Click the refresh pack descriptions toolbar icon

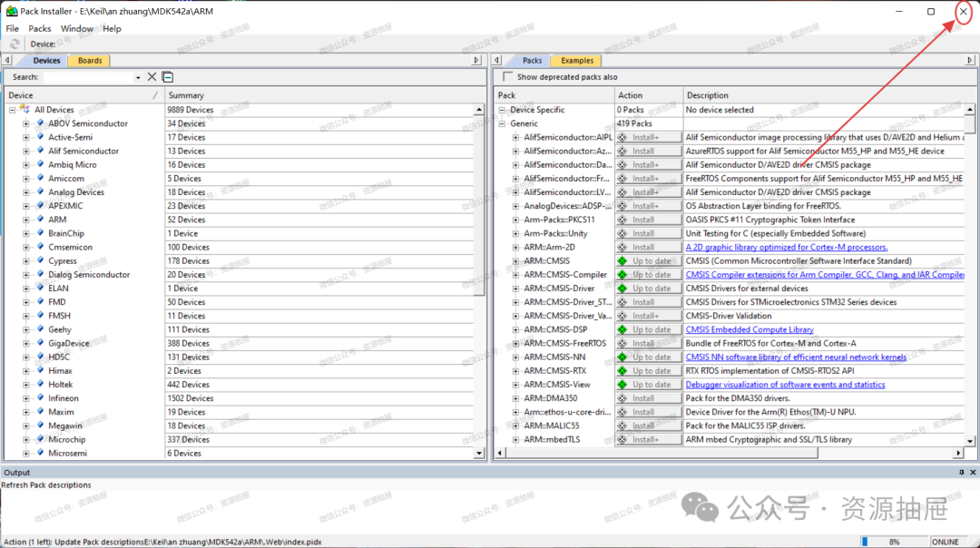tap(15, 44)
